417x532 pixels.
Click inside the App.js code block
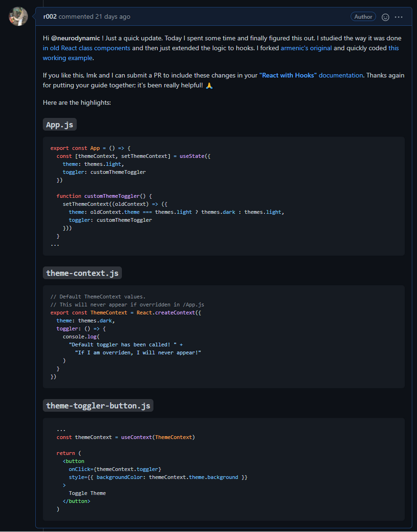[x=224, y=196]
